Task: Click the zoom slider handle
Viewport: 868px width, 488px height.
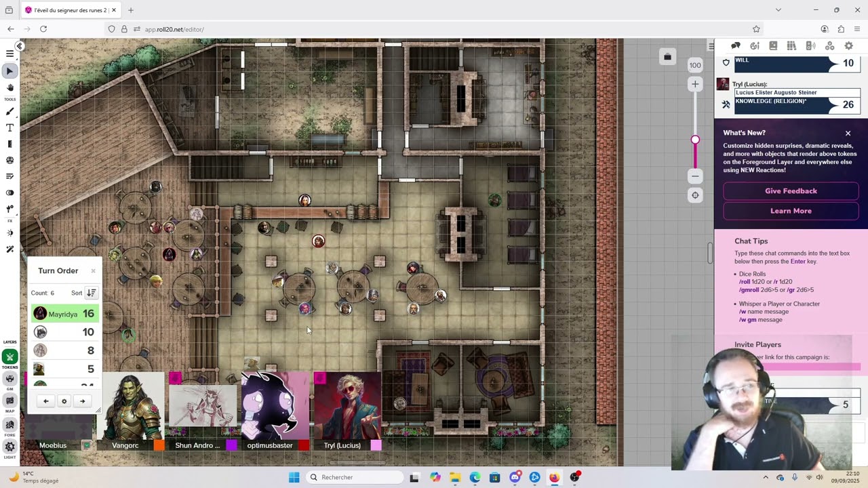Action: coord(695,140)
